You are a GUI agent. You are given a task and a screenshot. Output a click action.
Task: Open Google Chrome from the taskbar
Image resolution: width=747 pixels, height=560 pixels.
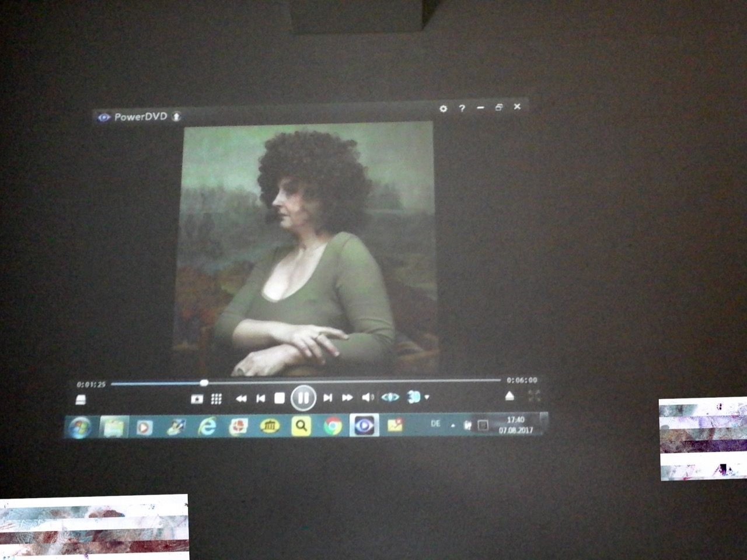(x=333, y=426)
